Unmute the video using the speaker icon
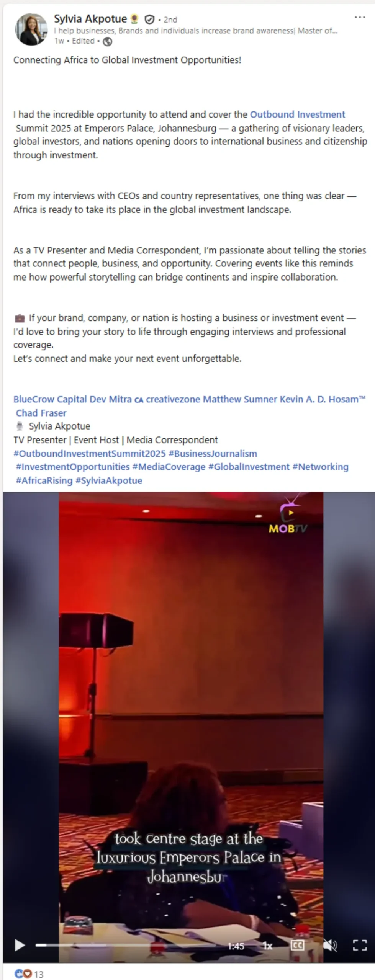The width and height of the screenshot is (375, 980). coord(329,945)
